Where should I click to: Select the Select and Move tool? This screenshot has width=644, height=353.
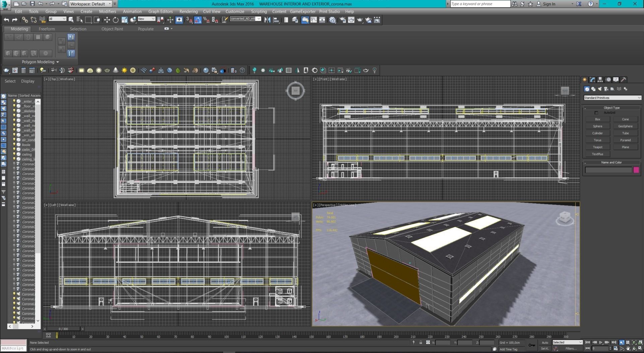[107, 20]
